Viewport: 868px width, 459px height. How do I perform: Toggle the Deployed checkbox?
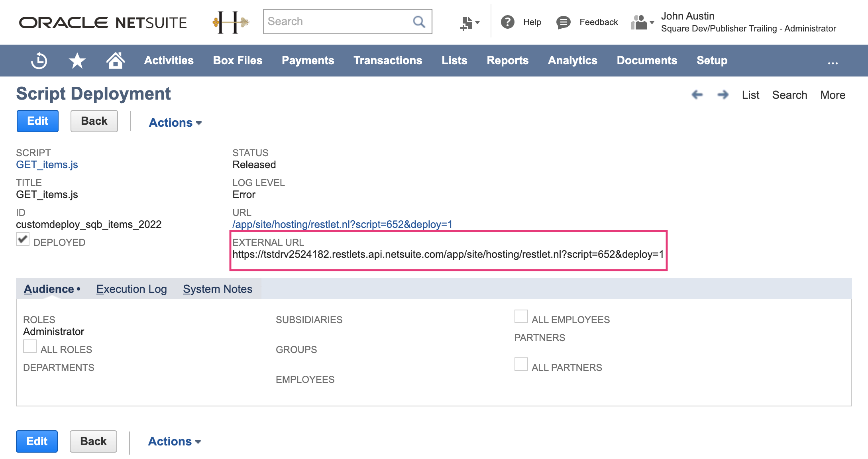click(23, 239)
